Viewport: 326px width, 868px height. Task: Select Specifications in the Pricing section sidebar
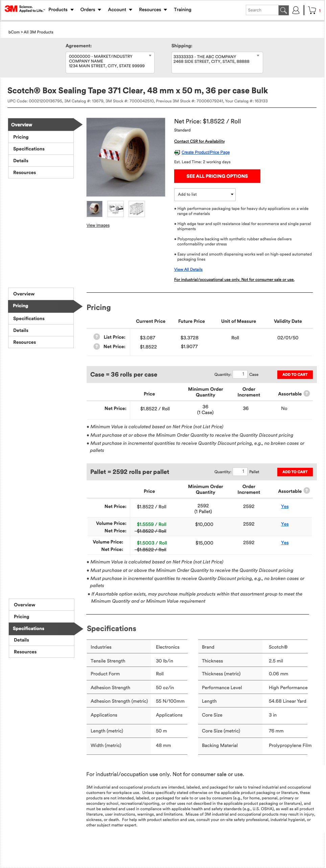pos(41,318)
